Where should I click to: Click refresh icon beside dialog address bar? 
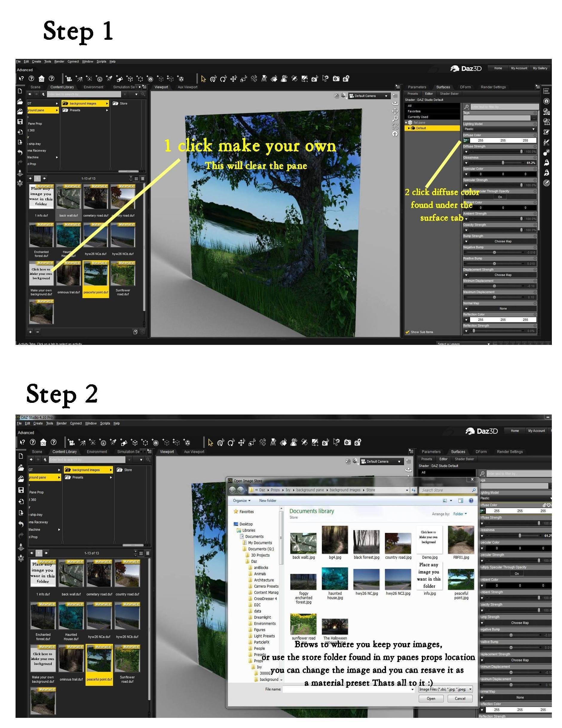[x=414, y=490]
